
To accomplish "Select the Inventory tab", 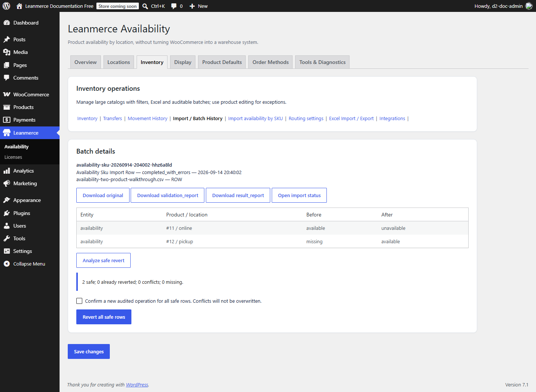I will pos(152,62).
